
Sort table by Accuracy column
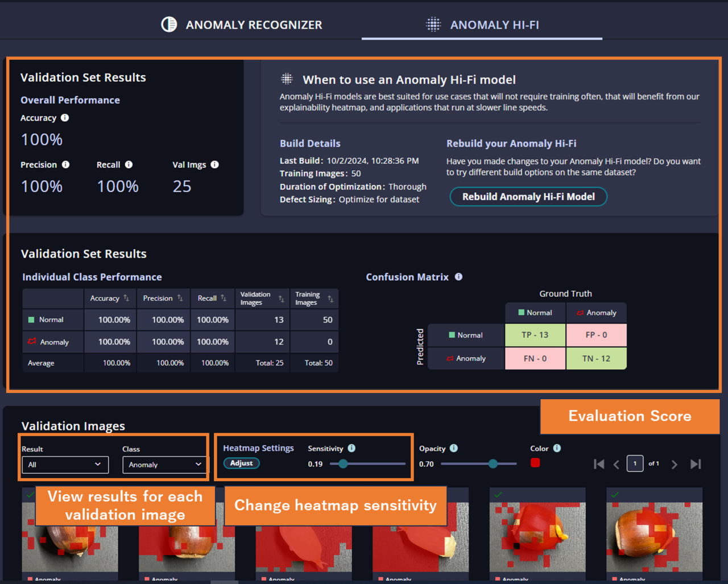pos(126,298)
